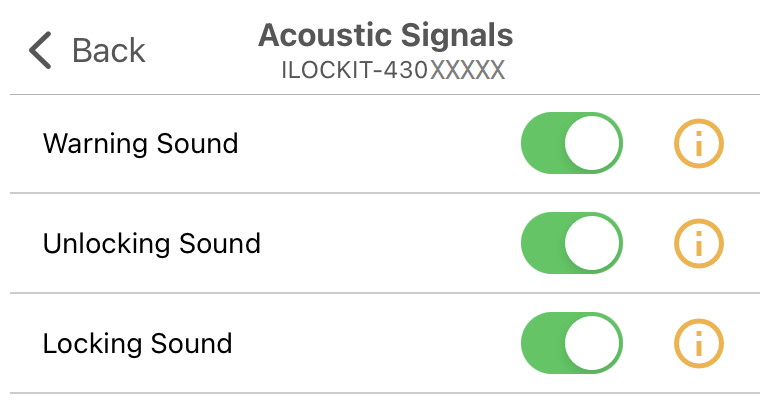Turn off the Unlocking Sound switch
The height and width of the screenshot is (410, 780).
point(572,244)
